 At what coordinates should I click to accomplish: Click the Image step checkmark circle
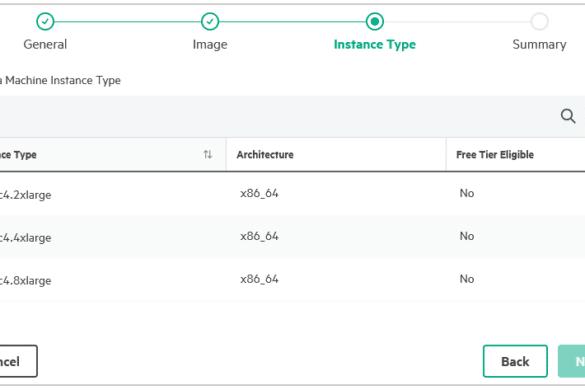[210, 22]
